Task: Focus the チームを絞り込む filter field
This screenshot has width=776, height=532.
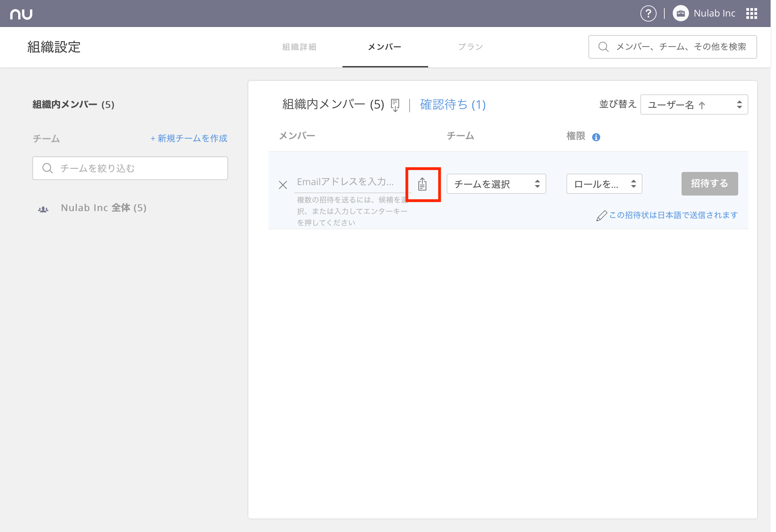Action: (x=130, y=168)
